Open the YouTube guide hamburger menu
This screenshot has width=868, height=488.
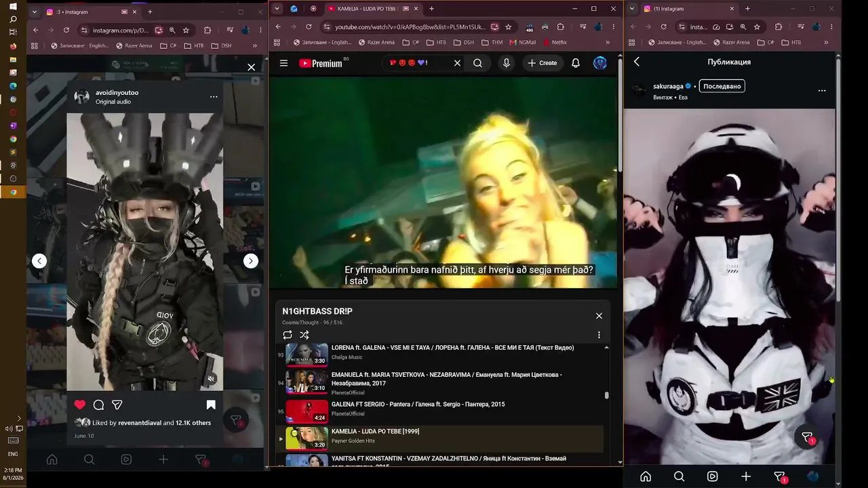[283, 63]
